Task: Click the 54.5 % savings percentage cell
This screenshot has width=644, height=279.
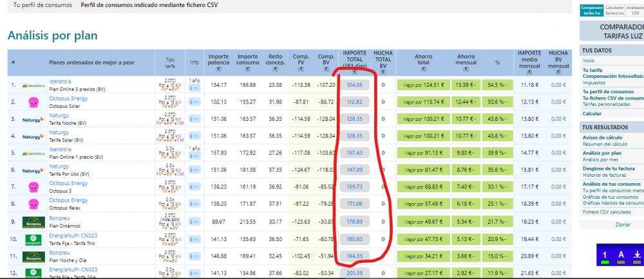Action: [497, 85]
